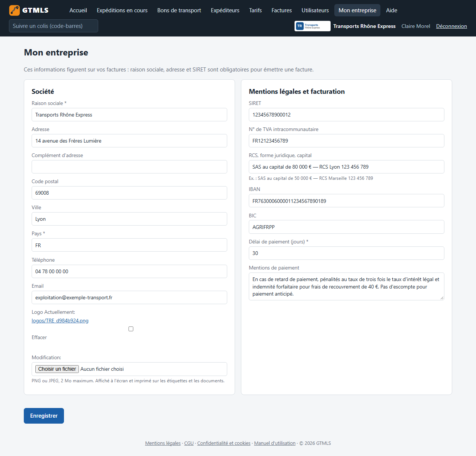Click the Email input field

[x=129, y=297]
